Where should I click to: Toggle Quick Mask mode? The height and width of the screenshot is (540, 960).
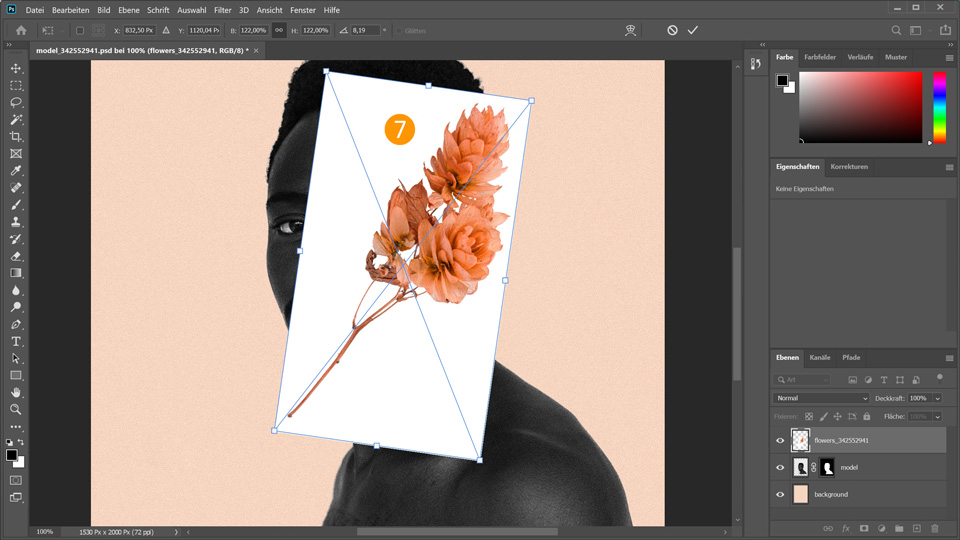click(16, 481)
